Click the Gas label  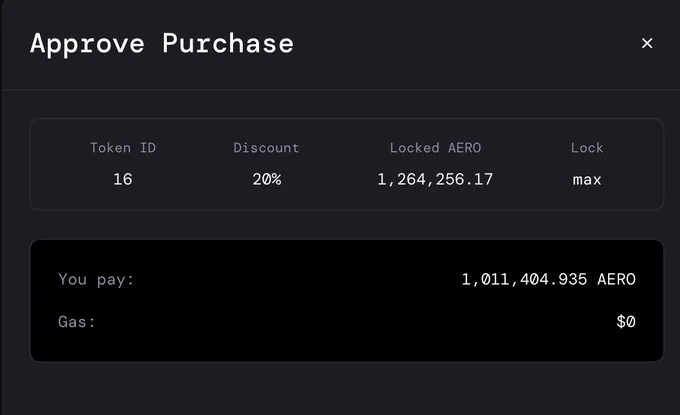click(77, 322)
